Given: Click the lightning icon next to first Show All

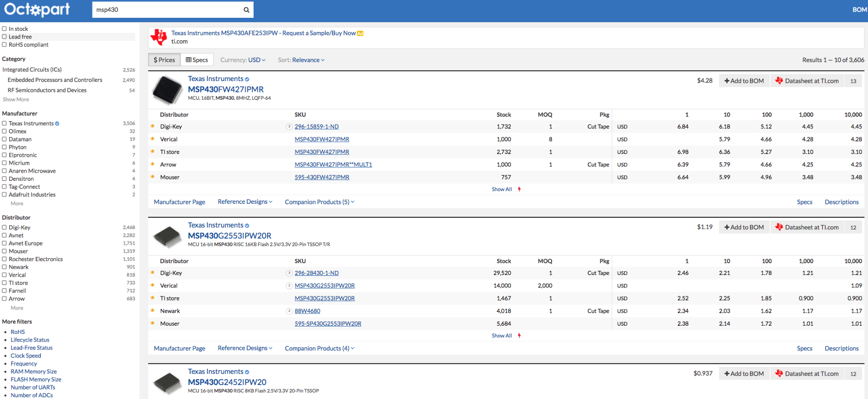Looking at the screenshot, I should tap(519, 190).
